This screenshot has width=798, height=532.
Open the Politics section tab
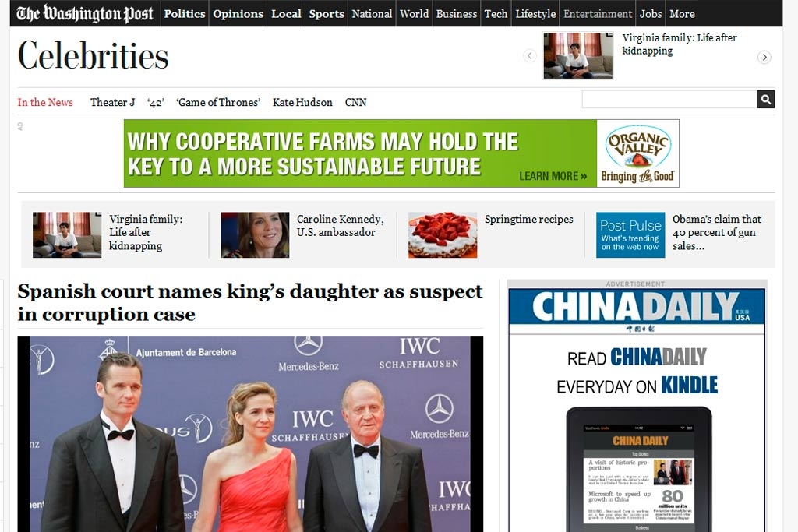pos(185,13)
